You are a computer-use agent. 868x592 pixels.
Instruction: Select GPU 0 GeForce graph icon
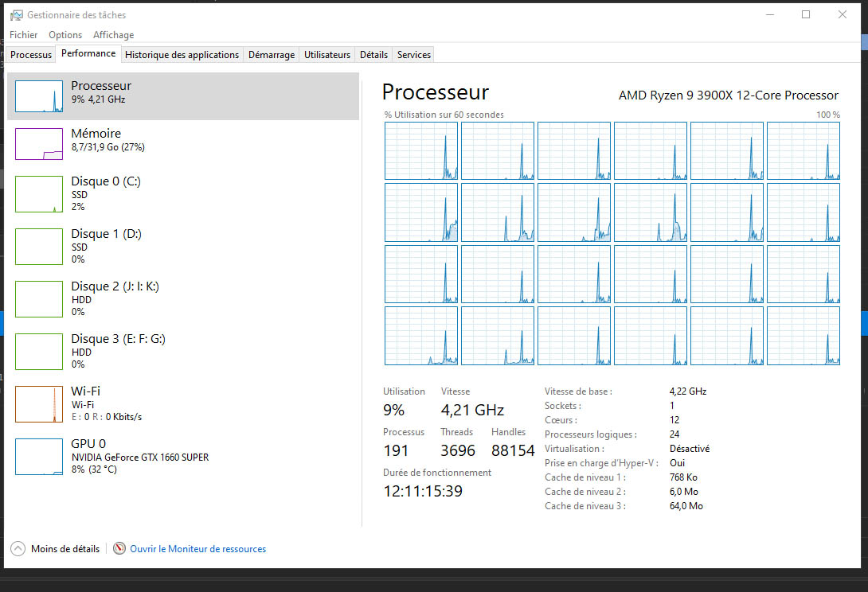[39, 457]
